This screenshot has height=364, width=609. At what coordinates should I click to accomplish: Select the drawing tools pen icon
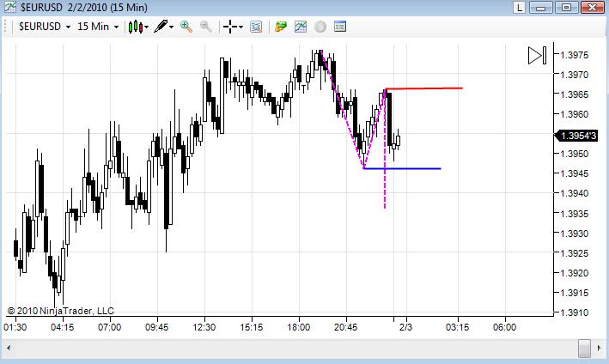tap(161, 27)
